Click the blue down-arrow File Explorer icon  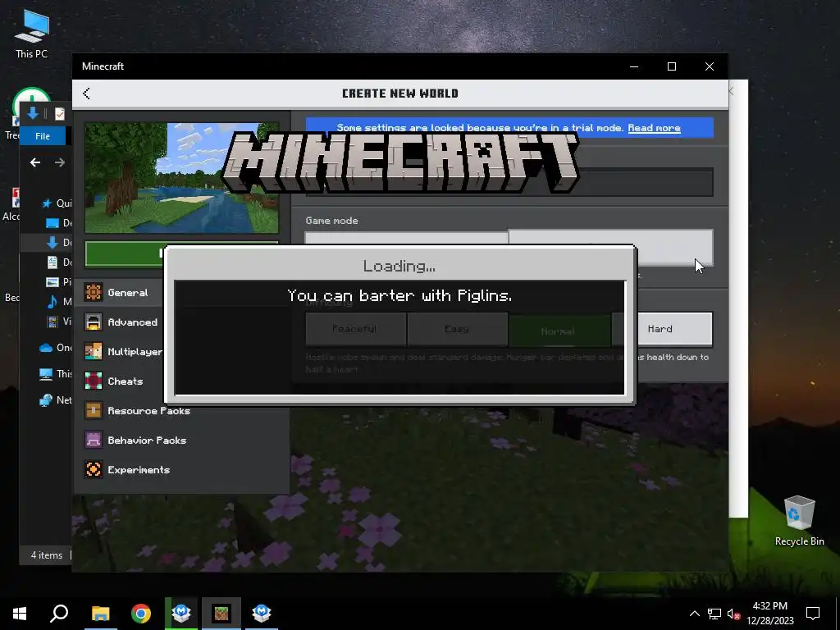[x=33, y=113]
